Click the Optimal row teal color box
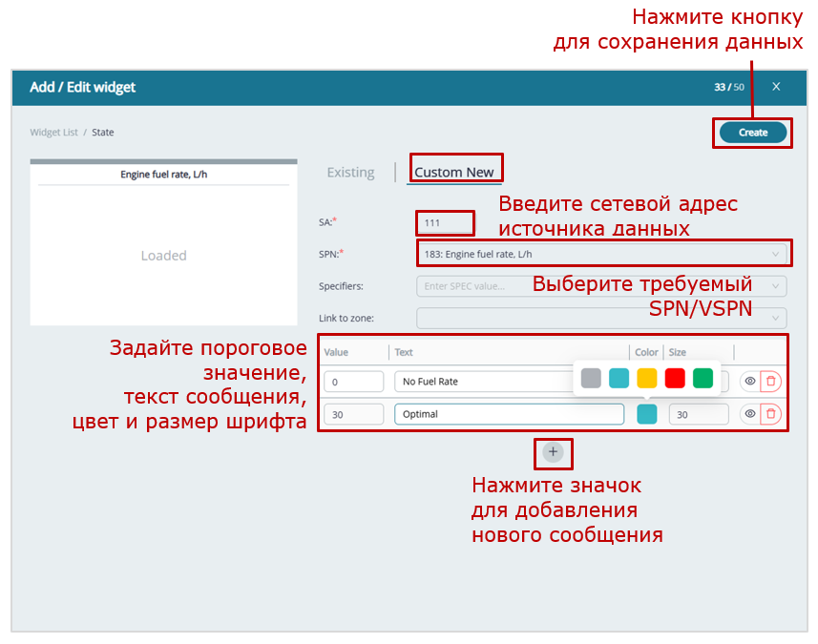The width and height of the screenshot is (818, 644). click(646, 414)
